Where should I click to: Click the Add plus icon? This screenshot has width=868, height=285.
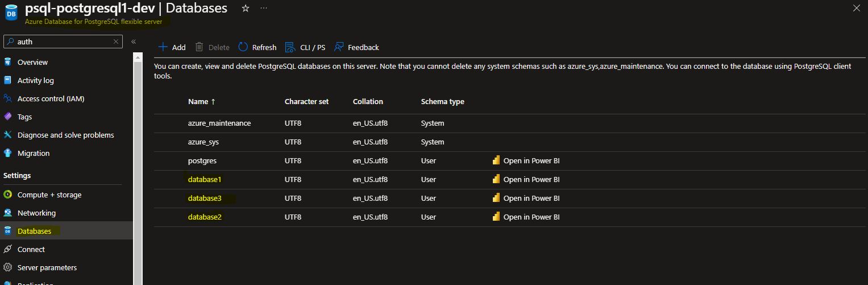[163, 47]
